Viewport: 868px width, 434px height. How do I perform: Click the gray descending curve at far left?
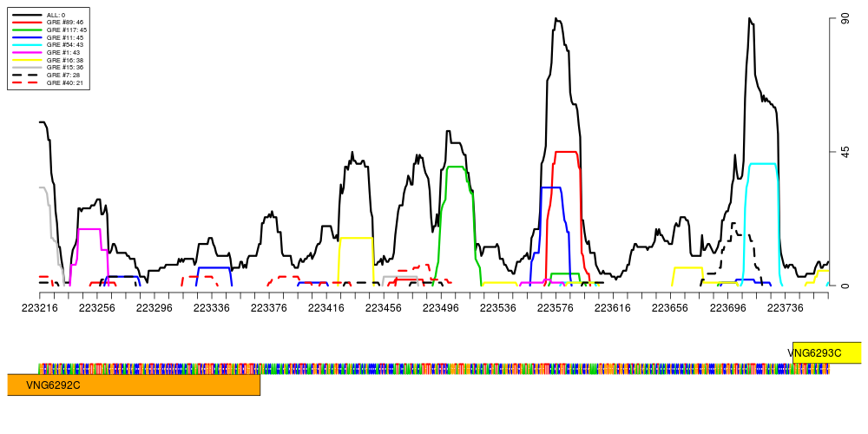point(49,213)
